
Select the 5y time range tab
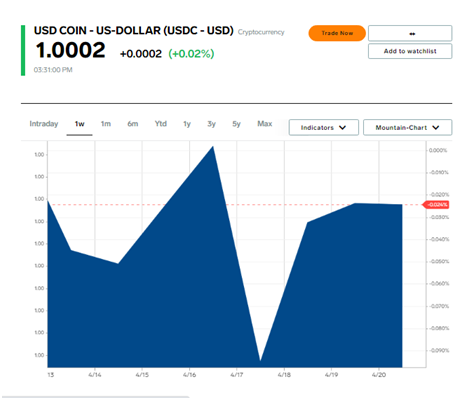pyautogui.click(x=236, y=124)
